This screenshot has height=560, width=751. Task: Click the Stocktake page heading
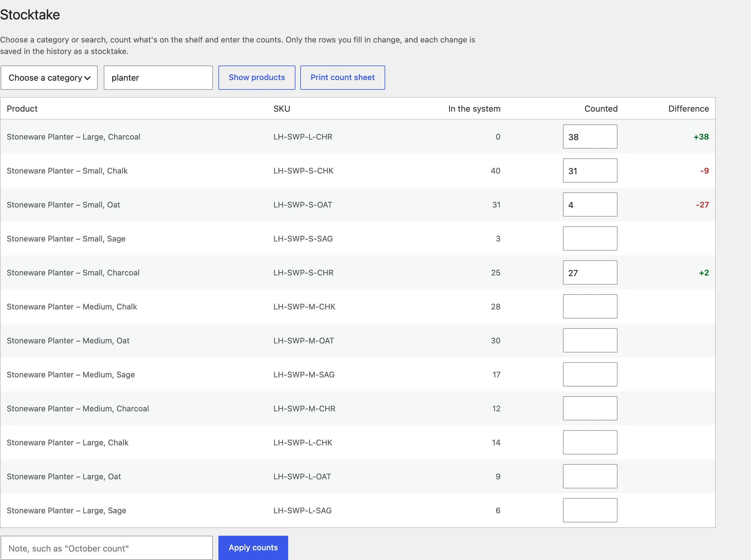(30, 15)
